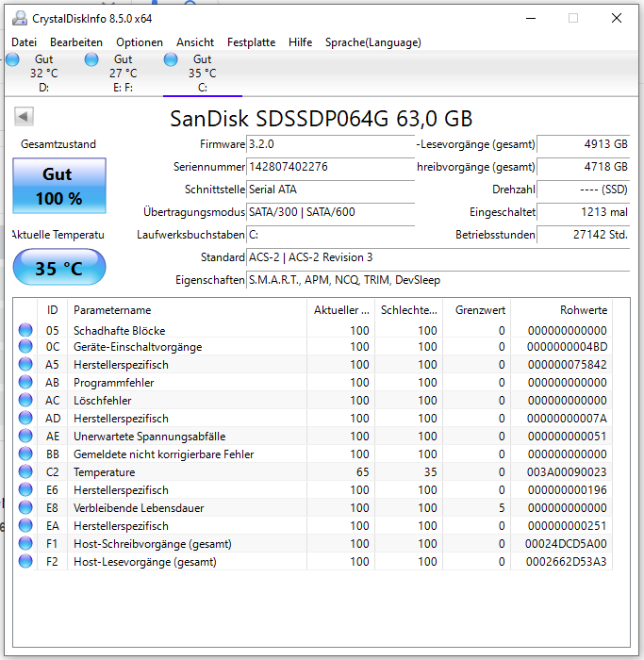
Task: Select the Löschfehler parameter text
Action: pos(102,401)
